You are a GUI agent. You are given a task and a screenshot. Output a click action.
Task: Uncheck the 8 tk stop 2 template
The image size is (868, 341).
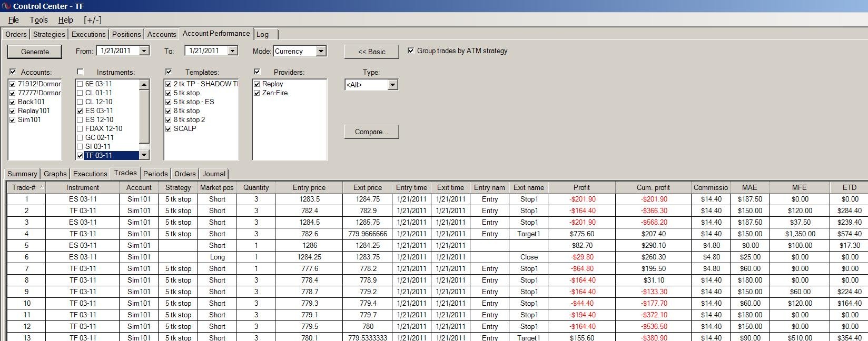(x=169, y=119)
